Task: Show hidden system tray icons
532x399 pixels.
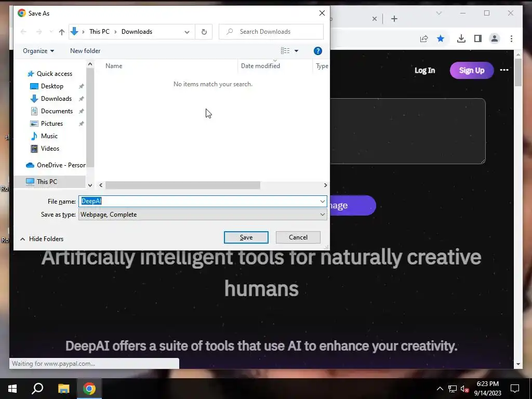Action: pyautogui.click(x=440, y=389)
